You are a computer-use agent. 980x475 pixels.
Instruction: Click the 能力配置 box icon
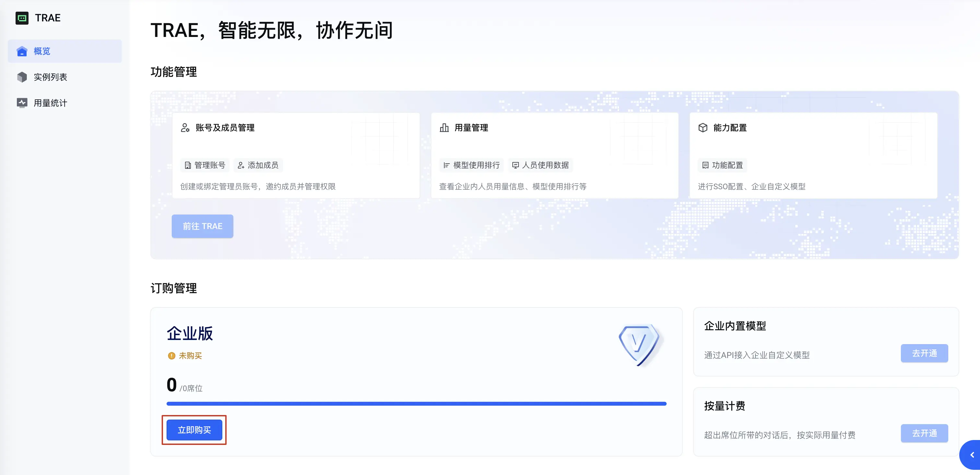click(703, 128)
